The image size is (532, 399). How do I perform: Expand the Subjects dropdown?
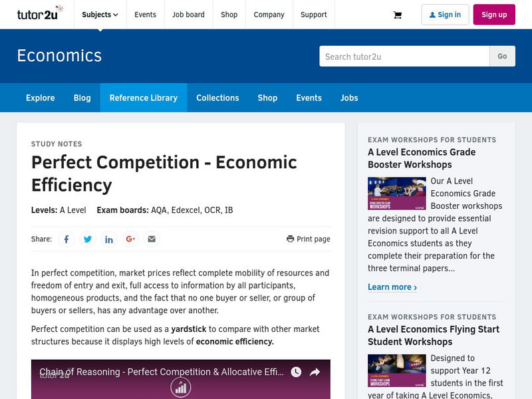coord(100,14)
